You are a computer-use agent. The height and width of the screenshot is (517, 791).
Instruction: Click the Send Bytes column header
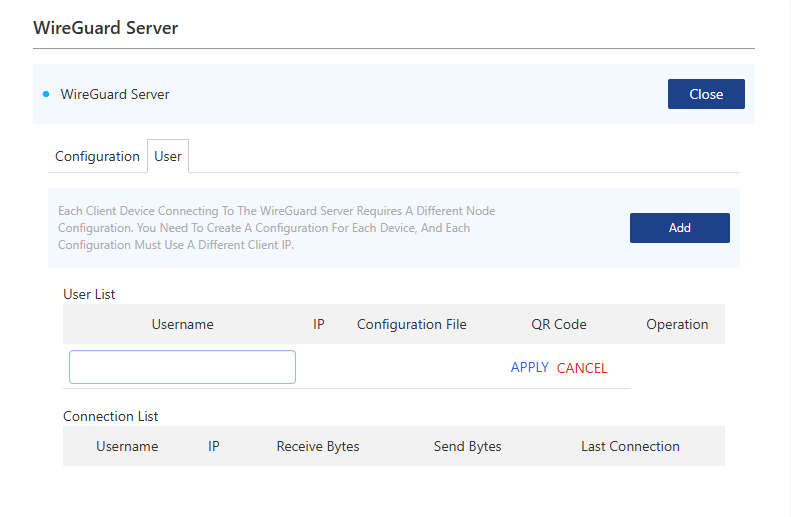[x=468, y=446]
